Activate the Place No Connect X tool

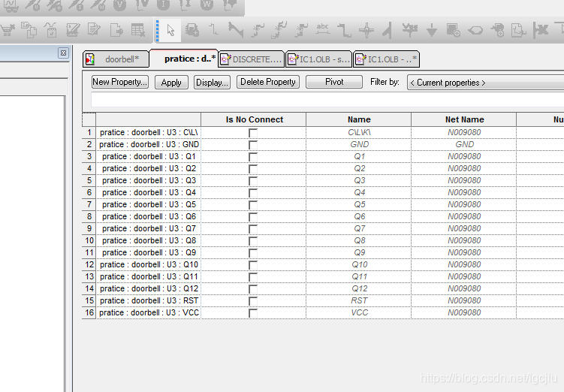[541, 30]
